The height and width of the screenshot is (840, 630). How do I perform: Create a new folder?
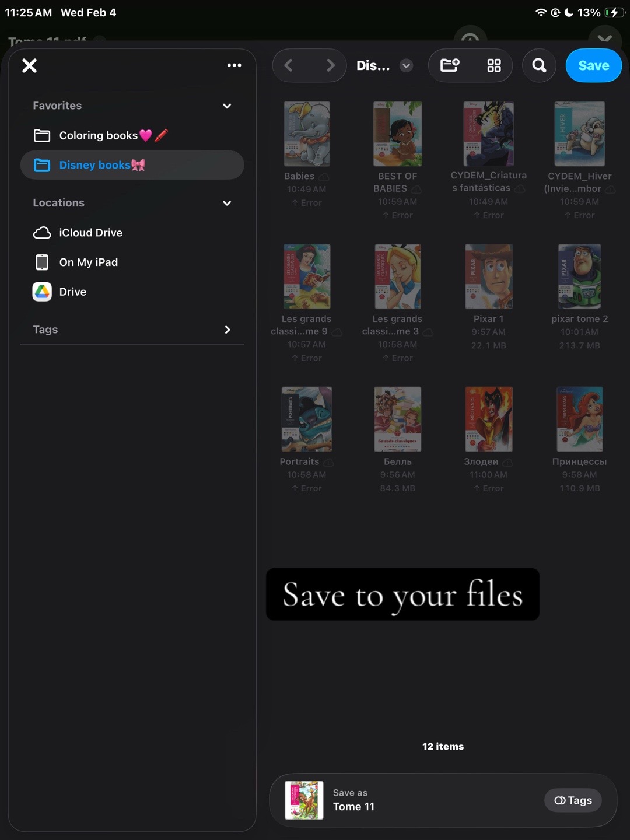pos(450,65)
